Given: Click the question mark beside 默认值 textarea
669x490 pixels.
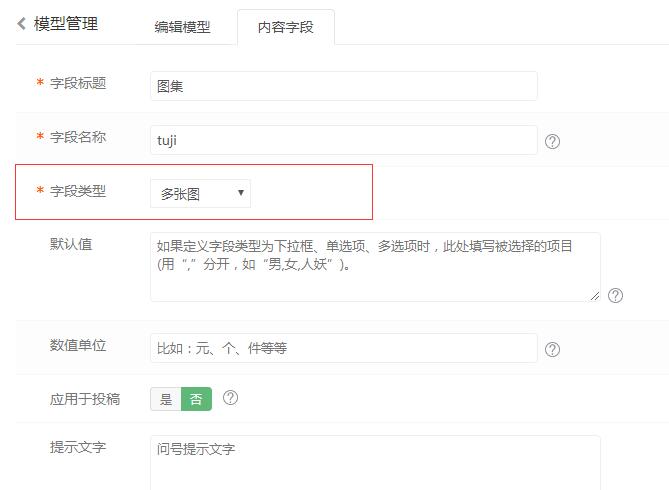Looking at the screenshot, I should click(615, 295).
